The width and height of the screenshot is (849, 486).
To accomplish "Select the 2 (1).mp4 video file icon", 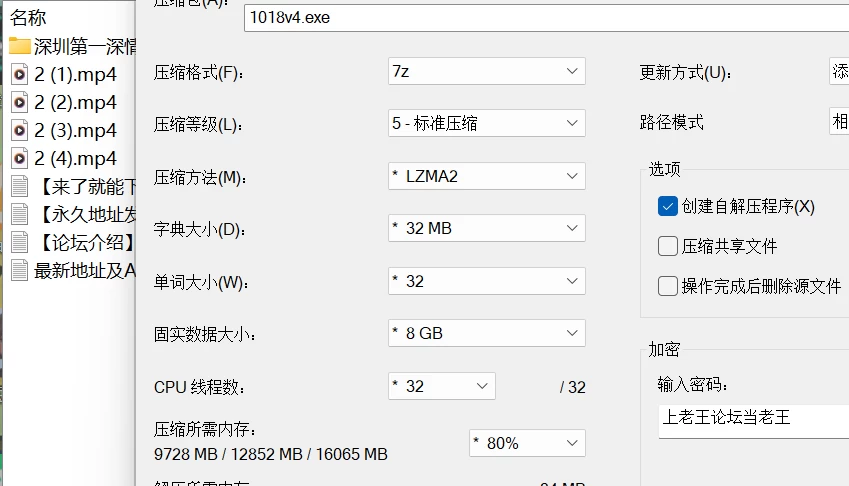I will 19,75.
